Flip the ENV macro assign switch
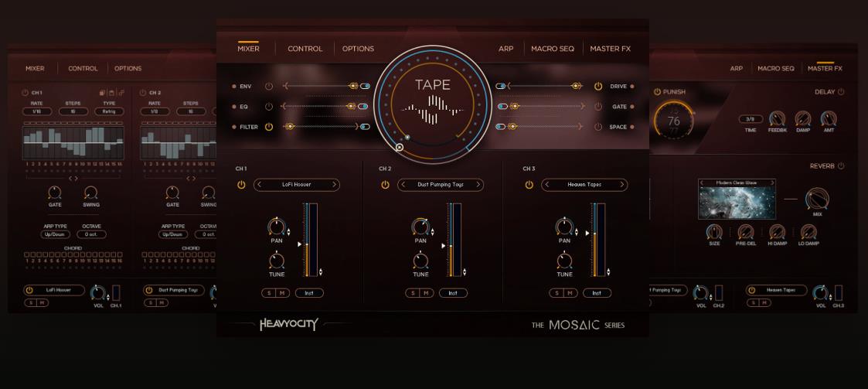868x389 pixels. click(366, 87)
